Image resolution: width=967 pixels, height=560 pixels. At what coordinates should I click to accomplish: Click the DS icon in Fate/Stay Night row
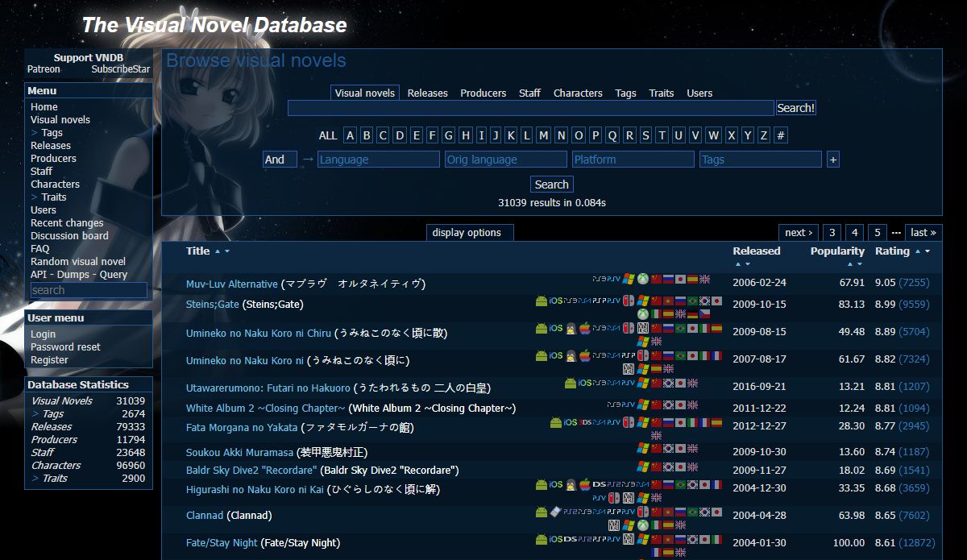point(571,539)
